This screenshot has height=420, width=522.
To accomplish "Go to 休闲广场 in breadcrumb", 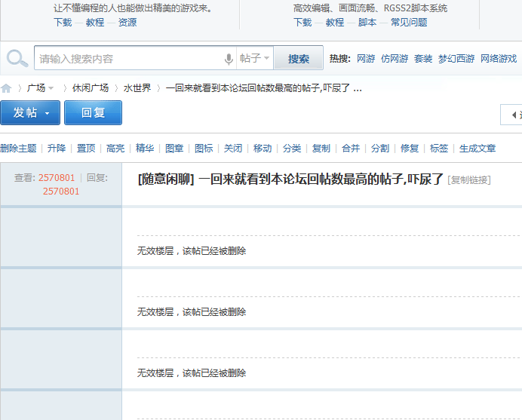I will [x=91, y=88].
